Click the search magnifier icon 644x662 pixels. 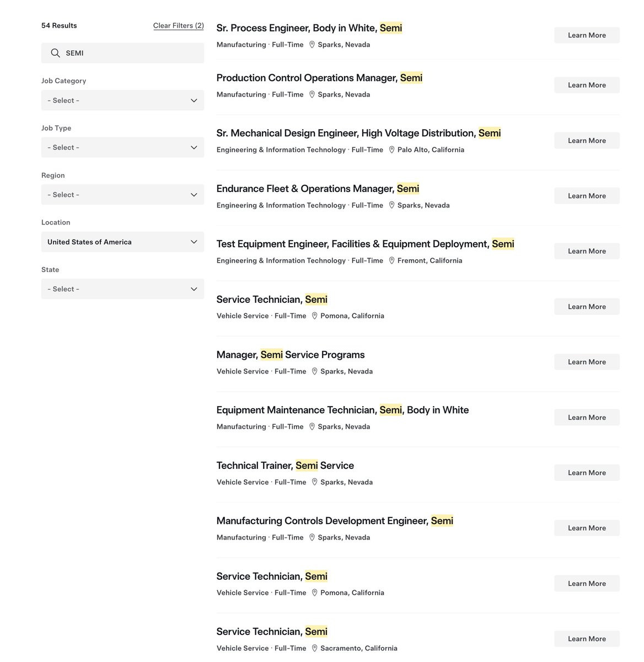point(55,53)
